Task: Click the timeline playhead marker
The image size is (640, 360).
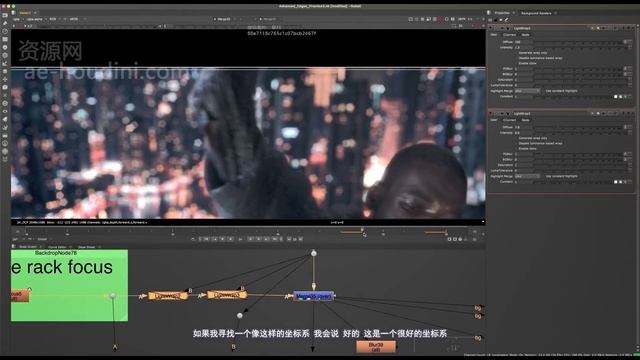Action: pyautogui.click(x=362, y=230)
